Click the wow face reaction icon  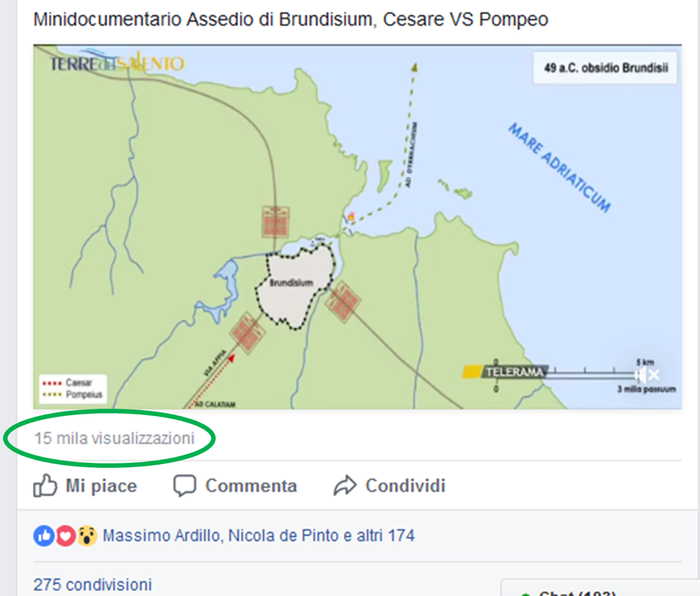point(87,536)
